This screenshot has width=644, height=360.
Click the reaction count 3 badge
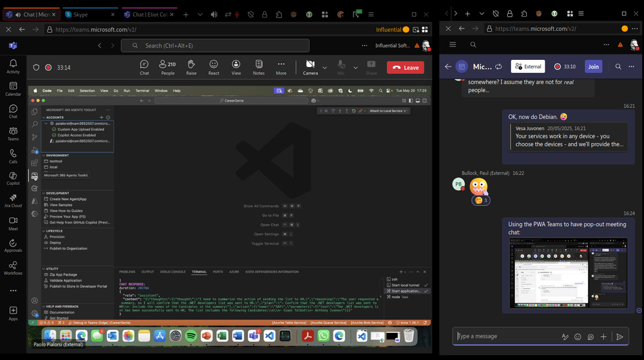[481, 200]
